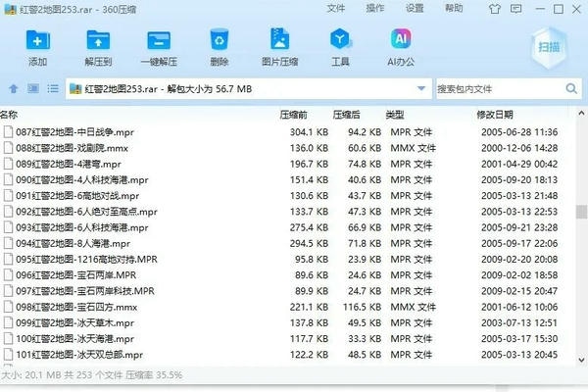
Task: Select file 095红警2地图-1216高地对持.MPR
Action: [86, 259]
